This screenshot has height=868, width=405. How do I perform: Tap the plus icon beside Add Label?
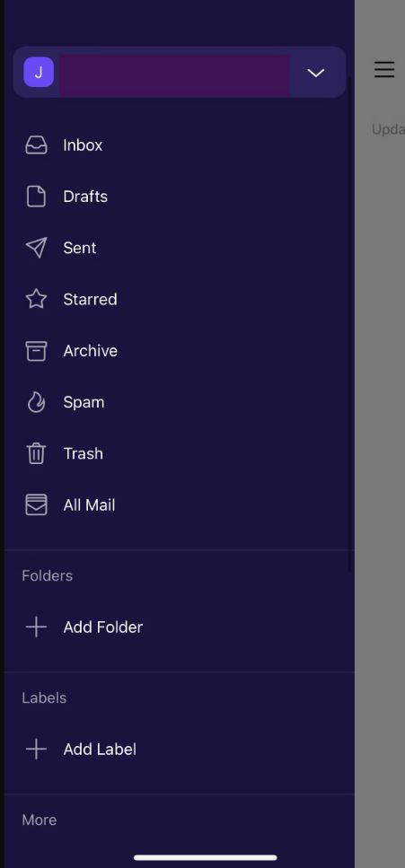coord(36,750)
